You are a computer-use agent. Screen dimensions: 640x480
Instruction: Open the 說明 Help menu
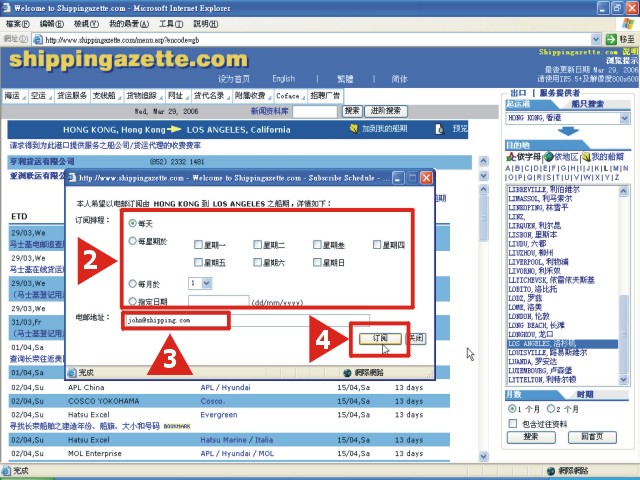206,24
